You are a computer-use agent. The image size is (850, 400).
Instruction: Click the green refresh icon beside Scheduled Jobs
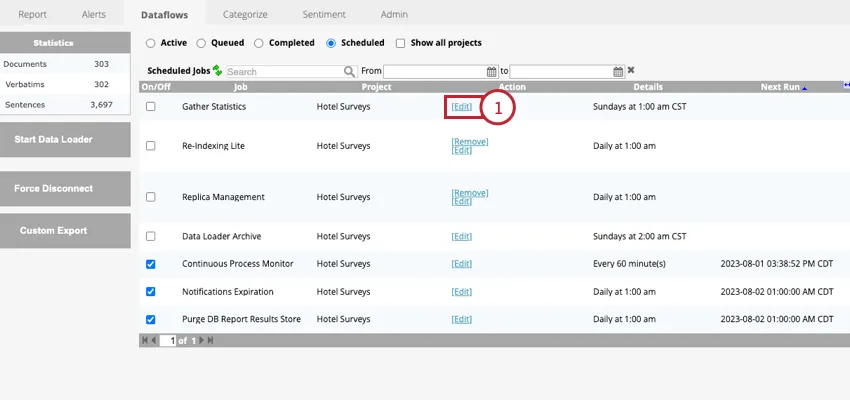click(x=217, y=71)
